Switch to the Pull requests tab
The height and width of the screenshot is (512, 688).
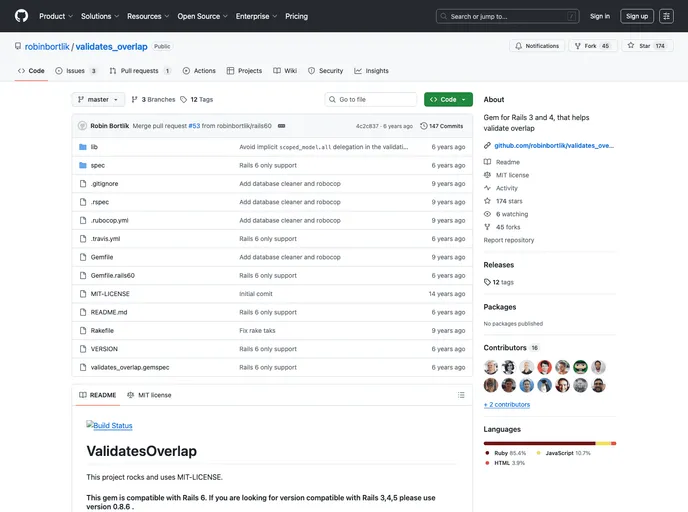click(140, 71)
